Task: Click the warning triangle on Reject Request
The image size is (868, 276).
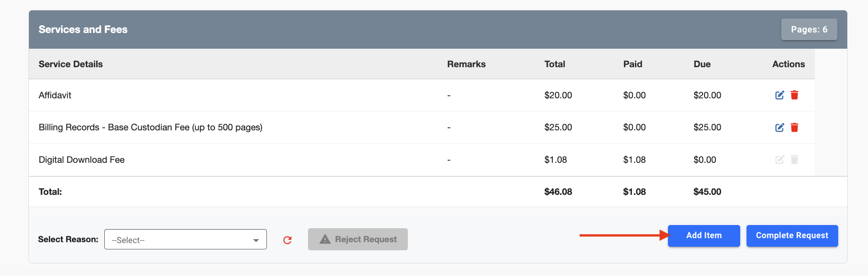Action: [325, 239]
